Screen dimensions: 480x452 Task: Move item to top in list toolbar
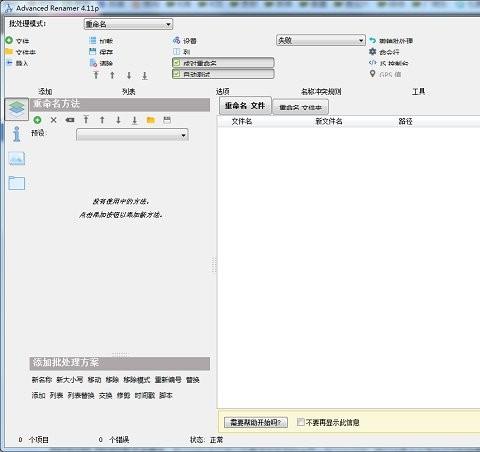point(96,75)
